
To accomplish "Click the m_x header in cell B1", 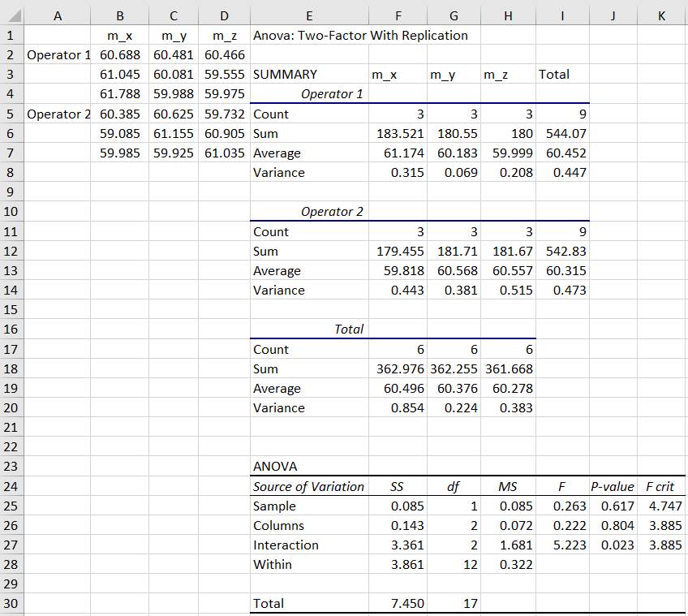I will coord(120,36).
